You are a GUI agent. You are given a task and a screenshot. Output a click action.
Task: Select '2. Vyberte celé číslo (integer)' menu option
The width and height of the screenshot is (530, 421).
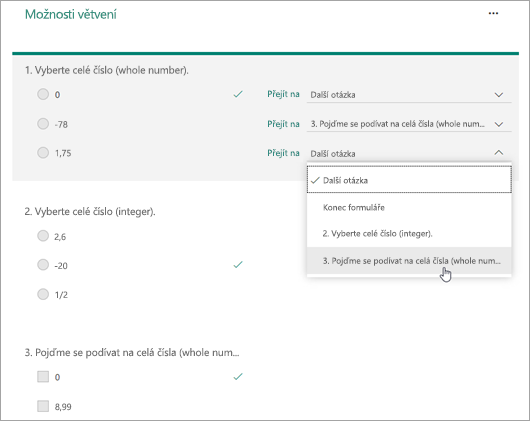pos(409,233)
